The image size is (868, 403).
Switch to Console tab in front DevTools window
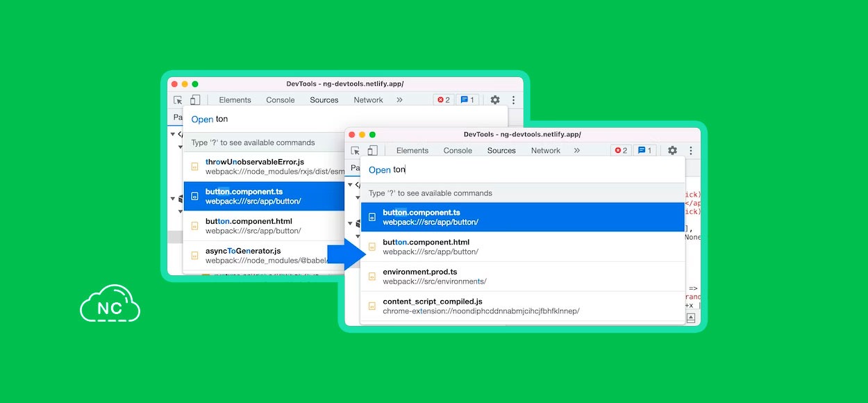tap(458, 151)
